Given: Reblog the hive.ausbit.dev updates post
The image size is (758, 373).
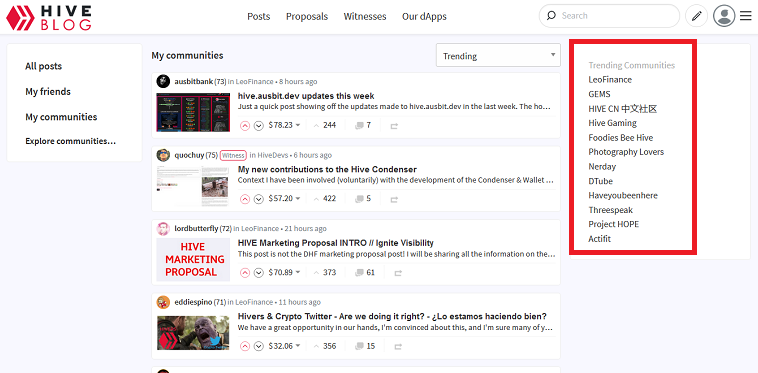Looking at the screenshot, I should 394,126.
